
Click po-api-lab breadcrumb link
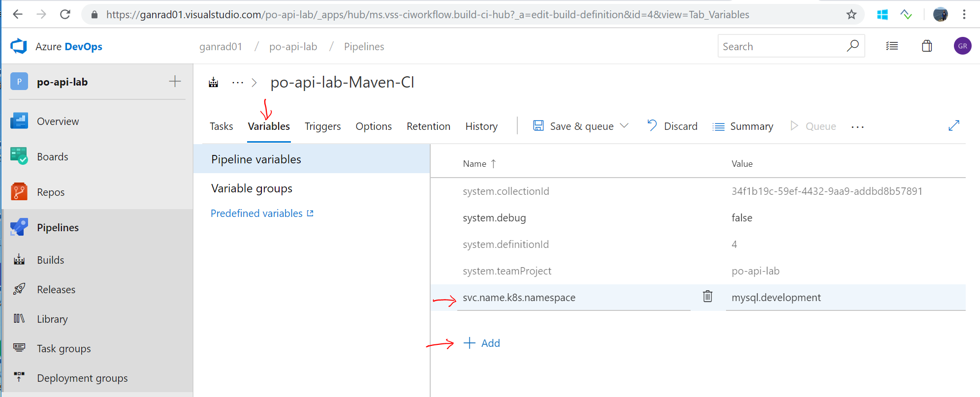click(x=293, y=46)
